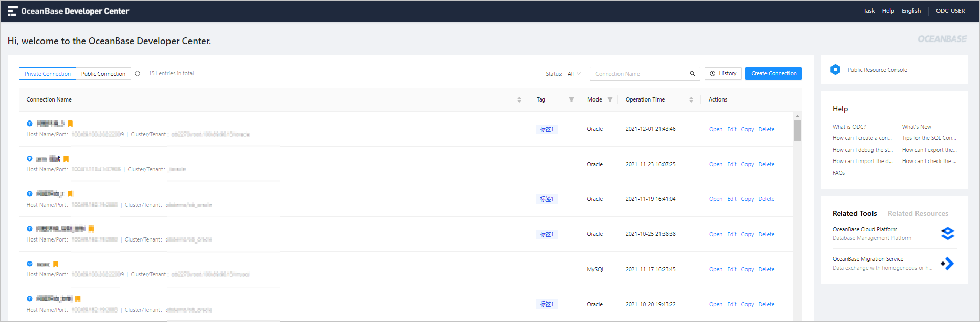
Task: Click the Public Resource Console link text
Action: 877,70
